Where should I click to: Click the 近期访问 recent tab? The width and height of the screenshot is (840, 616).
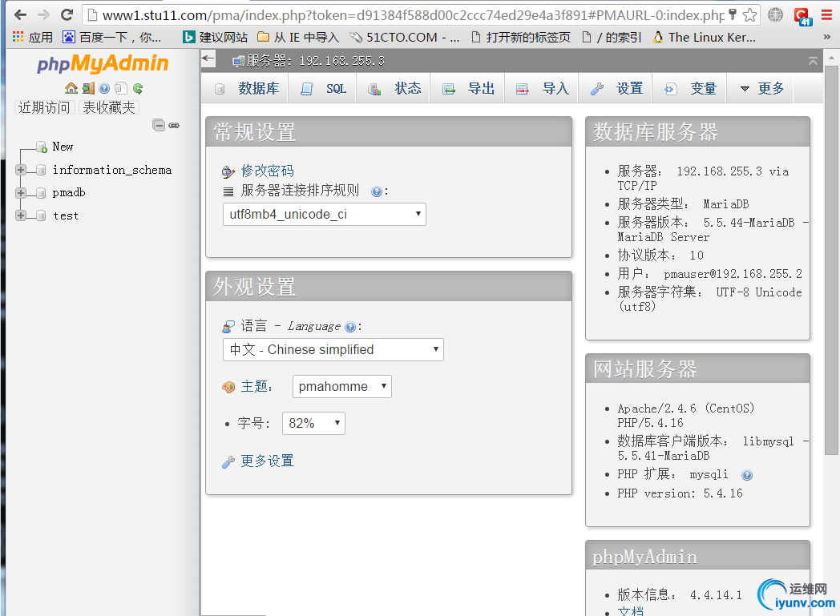[44, 107]
